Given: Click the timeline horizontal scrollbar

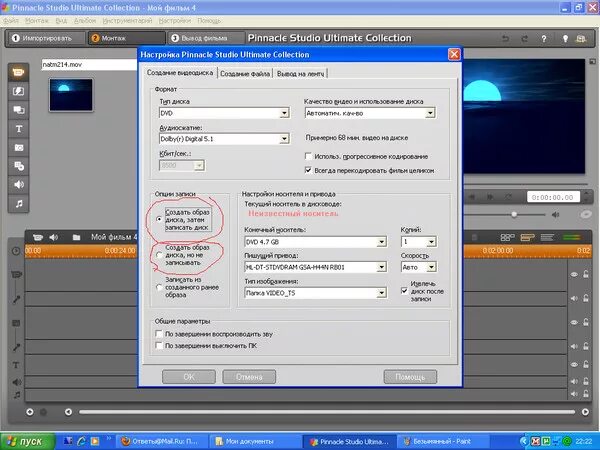Looking at the screenshot, I should (x=327, y=412).
